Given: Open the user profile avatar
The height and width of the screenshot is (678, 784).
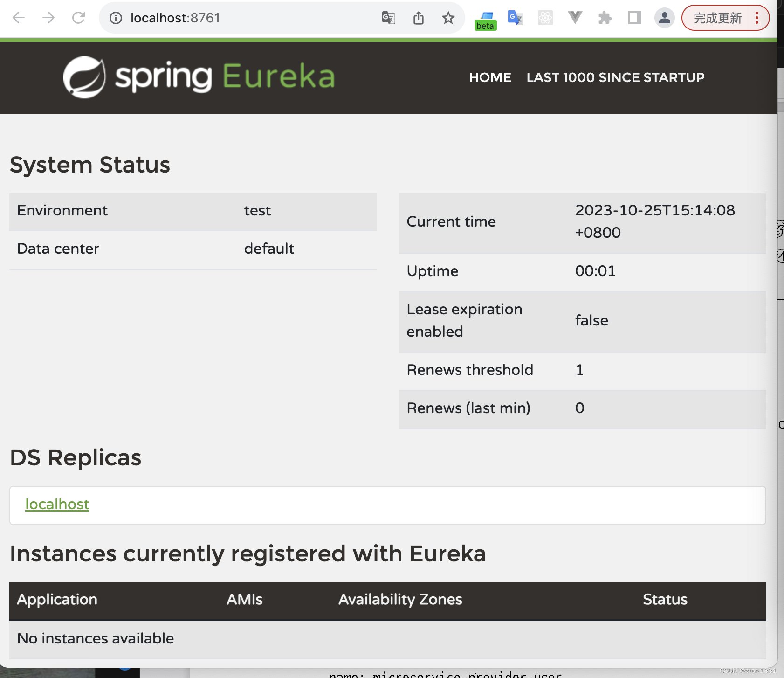Looking at the screenshot, I should (665, 18).
